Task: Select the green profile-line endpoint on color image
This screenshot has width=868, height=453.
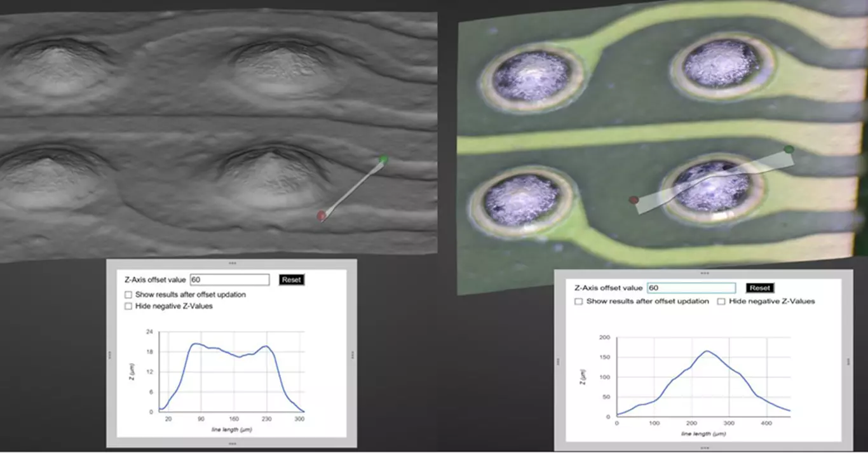Action: 789,149
